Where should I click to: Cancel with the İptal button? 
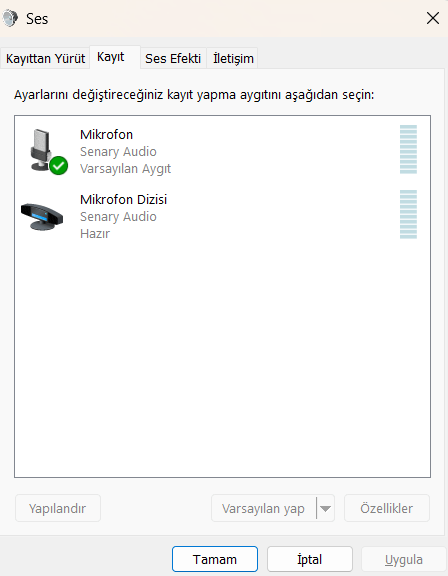tap(310, 559)
